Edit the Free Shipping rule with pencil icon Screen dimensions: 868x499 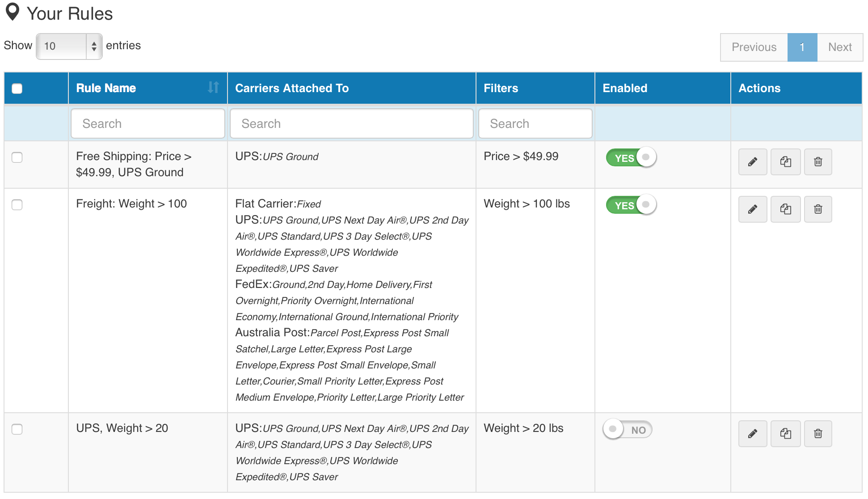click(x=752, y=162)
